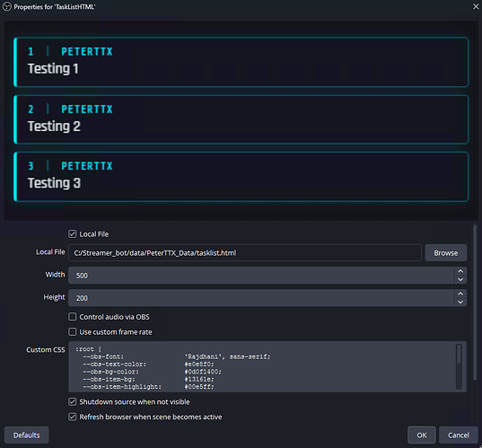The image size is (482, 448).
Task: Cancel the properties dialog
Action: [x=459, y=435]
